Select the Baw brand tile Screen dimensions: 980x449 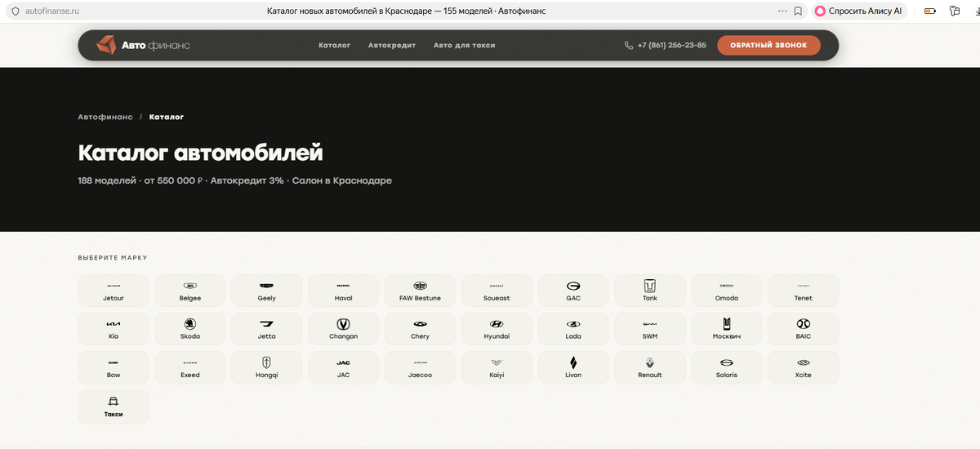[114, 367]
